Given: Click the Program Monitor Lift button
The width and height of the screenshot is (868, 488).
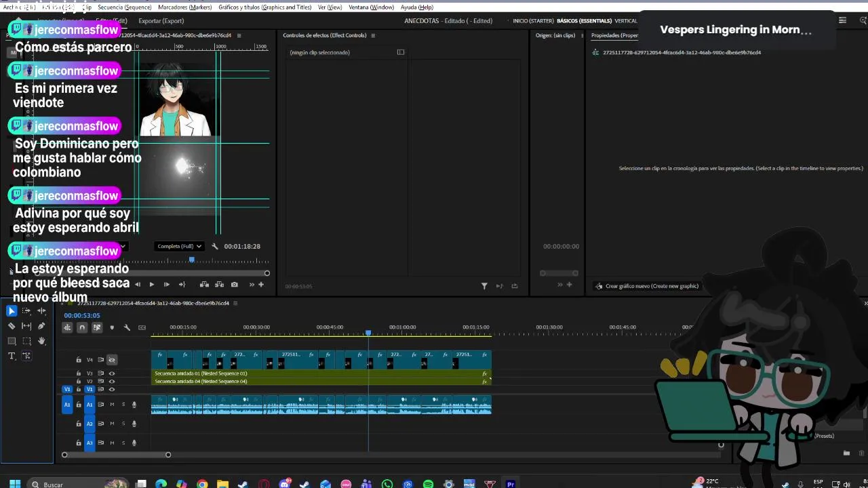Looking at the screenshot, I should pyautogui.click(x=204, y=285).
